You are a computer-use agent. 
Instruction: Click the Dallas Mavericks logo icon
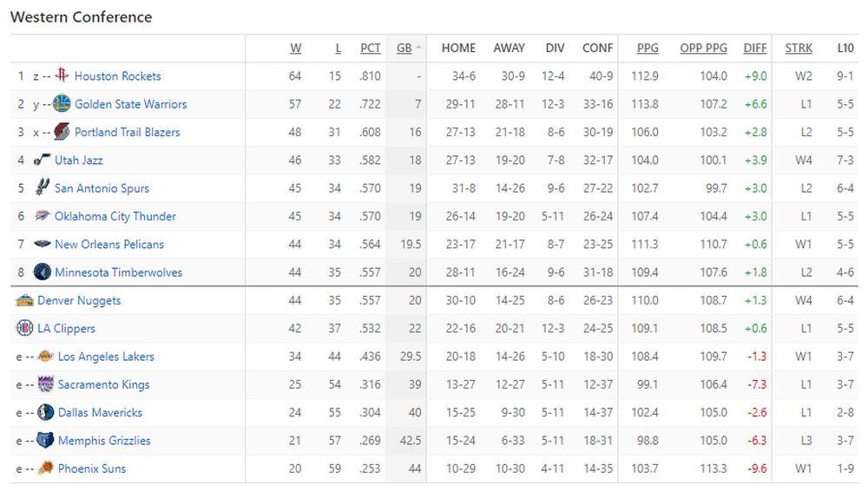click(x=45, y=412)
